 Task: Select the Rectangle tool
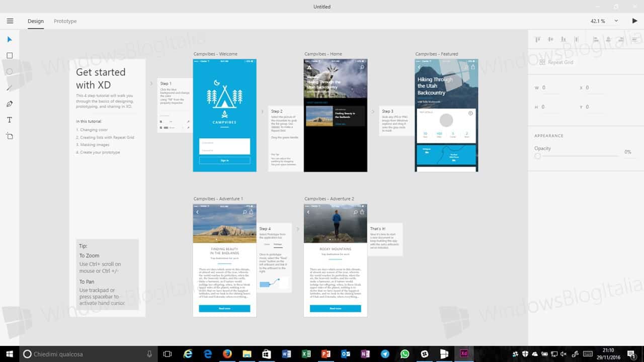[10, 55]
